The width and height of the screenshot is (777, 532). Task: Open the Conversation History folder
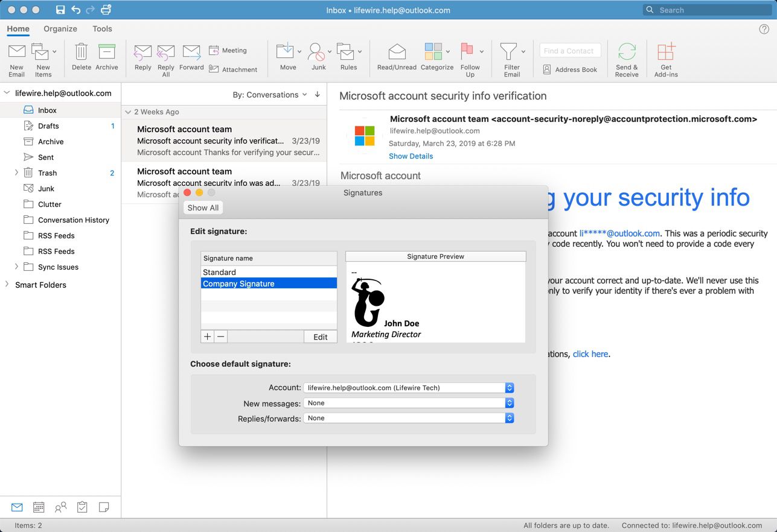pyautogui.click(x=60, y=220)
